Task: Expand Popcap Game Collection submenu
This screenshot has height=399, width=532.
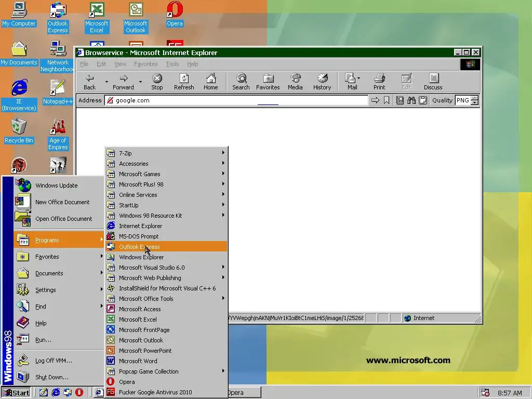Action: (166, 371)
